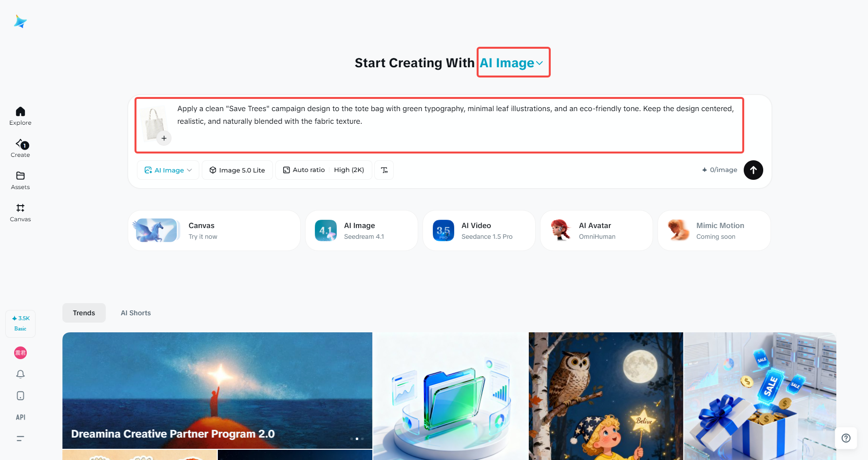Open the AI Image mode dropdown below prompt
The image size is (868, 460).
coord(168,170)
